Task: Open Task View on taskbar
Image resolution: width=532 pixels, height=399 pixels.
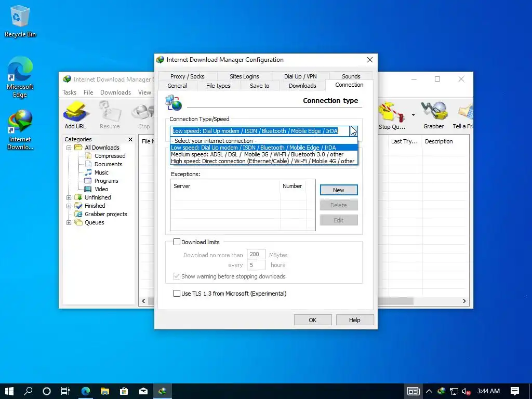Action: pos(65,391)
